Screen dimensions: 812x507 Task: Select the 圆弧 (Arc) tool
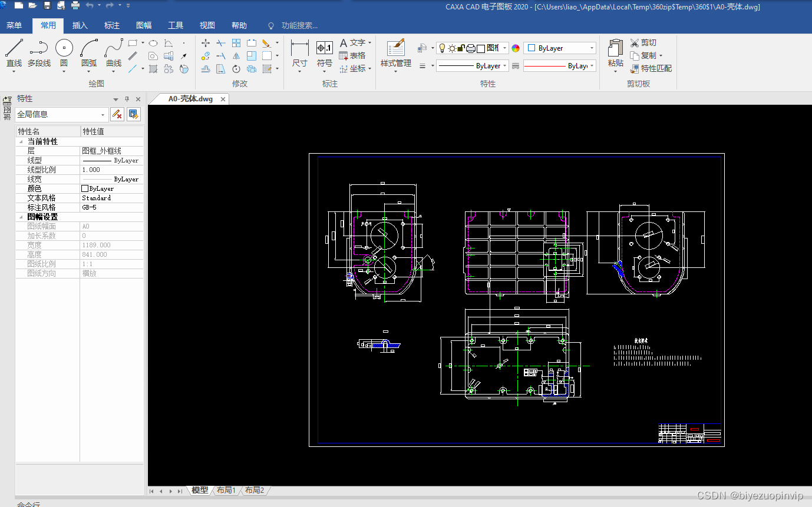point(89,53)
